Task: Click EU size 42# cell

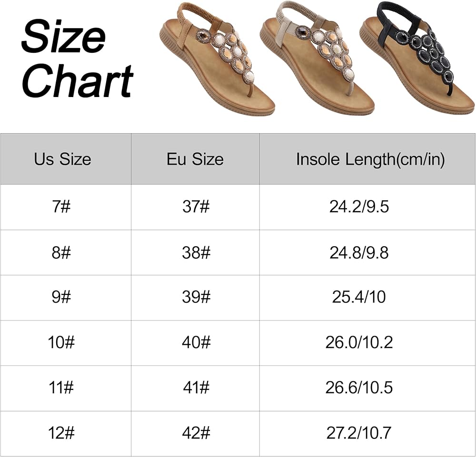Action: coord(196,433)
